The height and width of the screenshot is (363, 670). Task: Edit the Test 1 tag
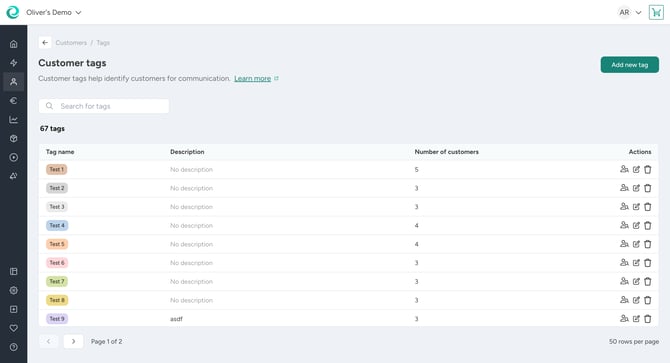[636, 170]
